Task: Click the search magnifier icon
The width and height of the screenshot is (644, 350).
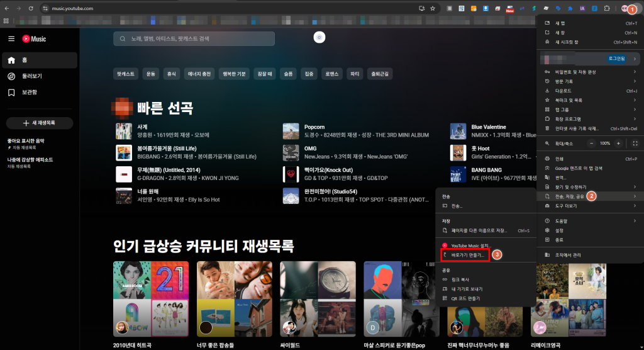Action: [123, 38]
